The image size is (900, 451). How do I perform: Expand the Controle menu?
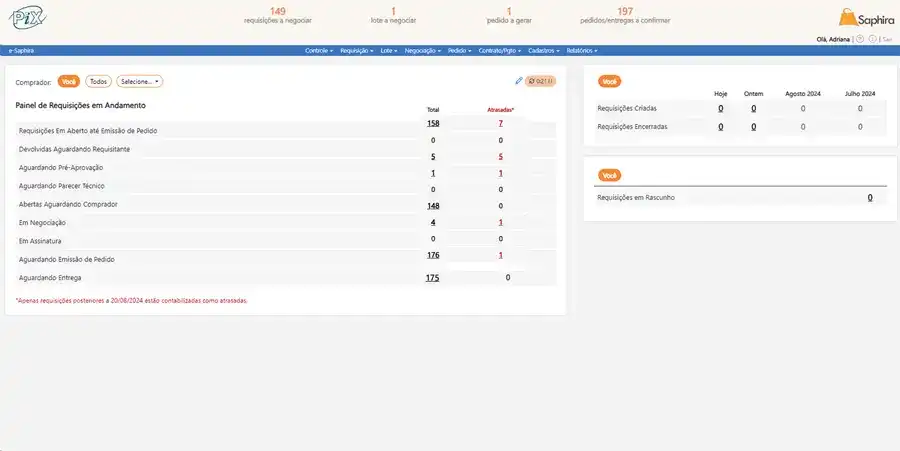pyautogui.click(x=319, y=50)
